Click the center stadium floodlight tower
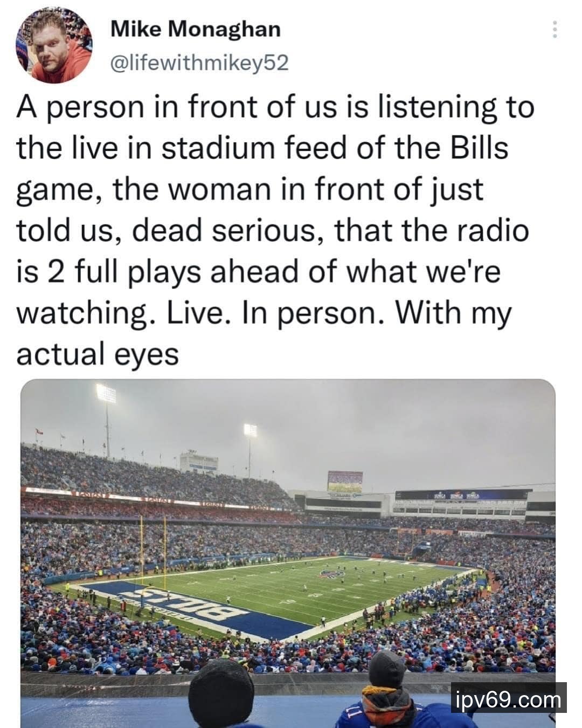This screenshot has height=728, width=582. click(250, 431)
